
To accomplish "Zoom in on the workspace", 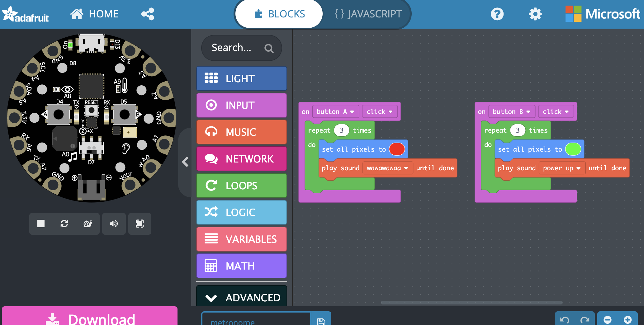I will 627,319.
